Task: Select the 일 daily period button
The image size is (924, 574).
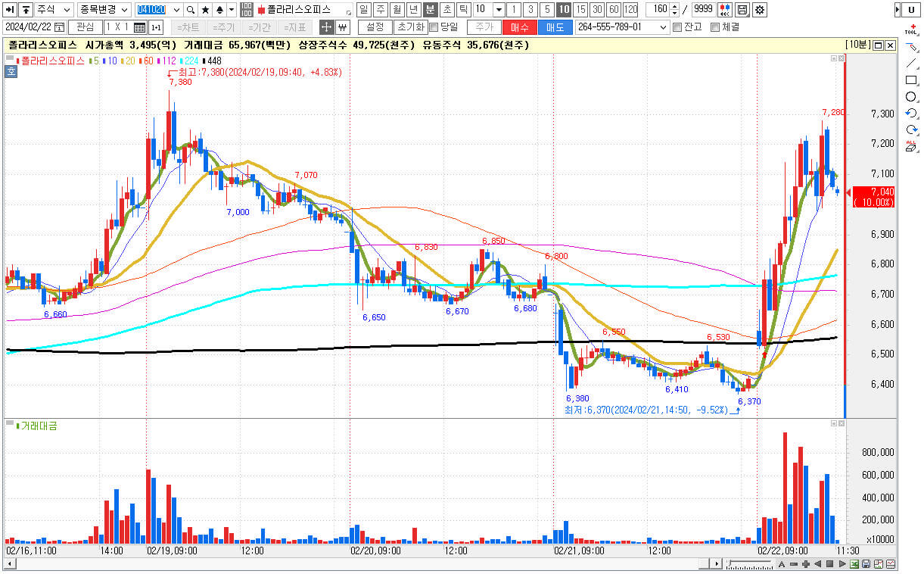Action: pyautogui.click(x=364, y=10)
